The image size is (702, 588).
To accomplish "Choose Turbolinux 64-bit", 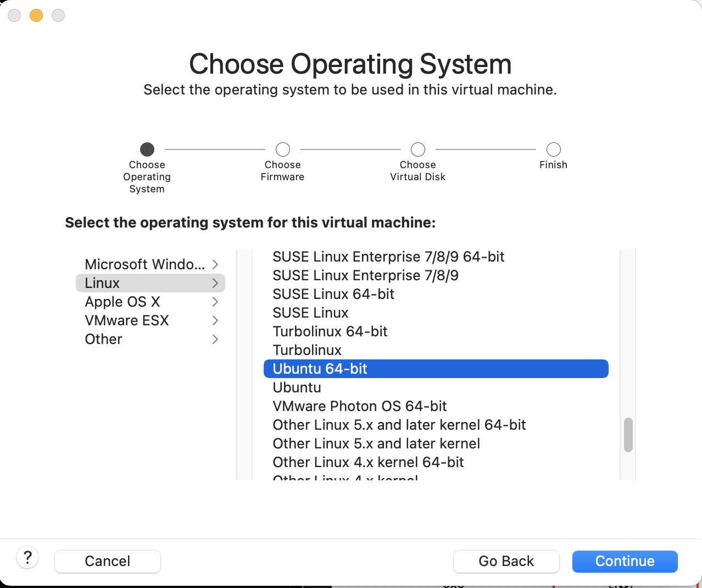I will 436,331.
